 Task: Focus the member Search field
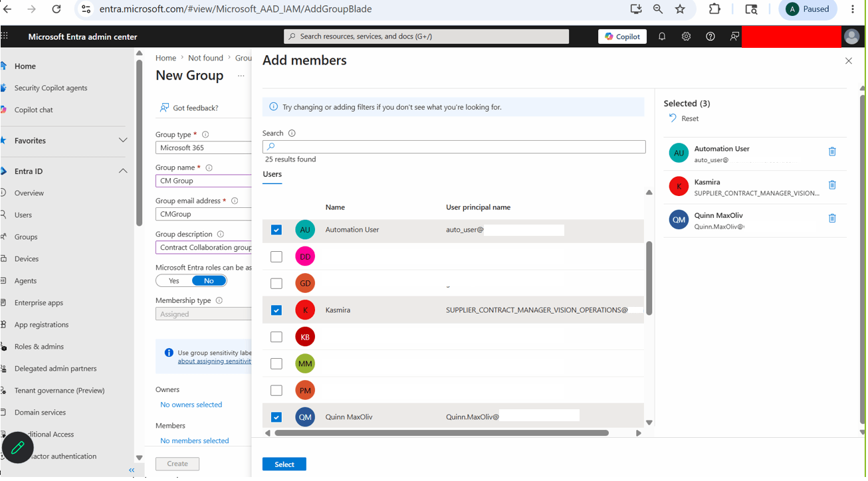tap(454, 147)
